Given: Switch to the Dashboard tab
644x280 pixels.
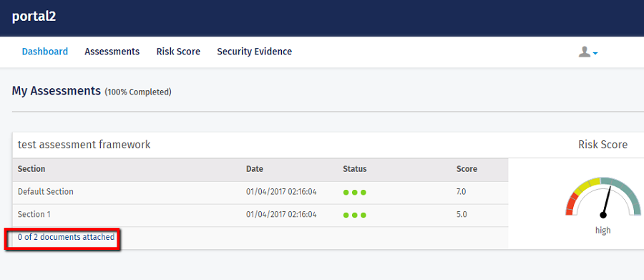Looking at the screenshot, I should tap(45, 52).
